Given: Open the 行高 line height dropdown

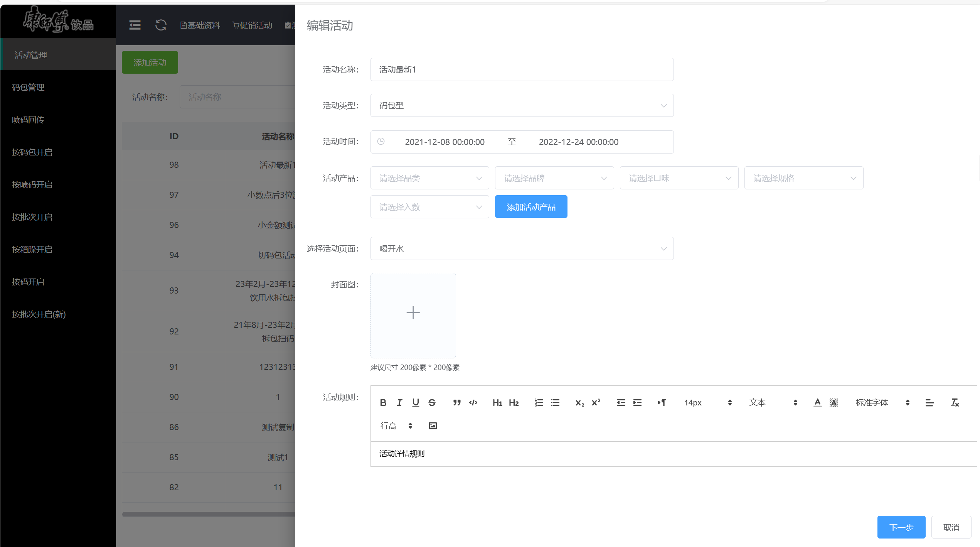Looking at the screenshot, I should tap(397, 425).
